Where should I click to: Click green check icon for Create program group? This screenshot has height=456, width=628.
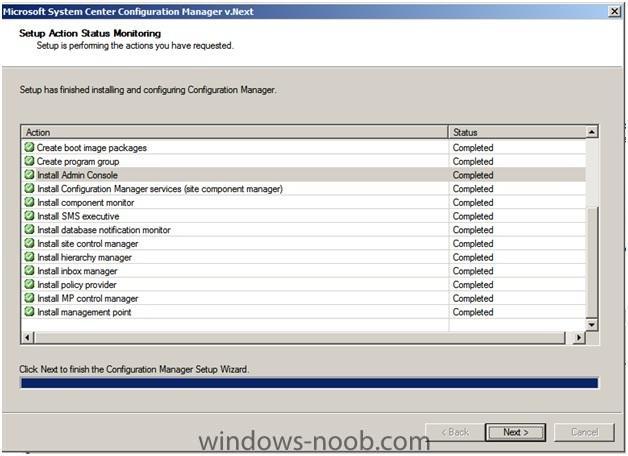coord(29,161)
